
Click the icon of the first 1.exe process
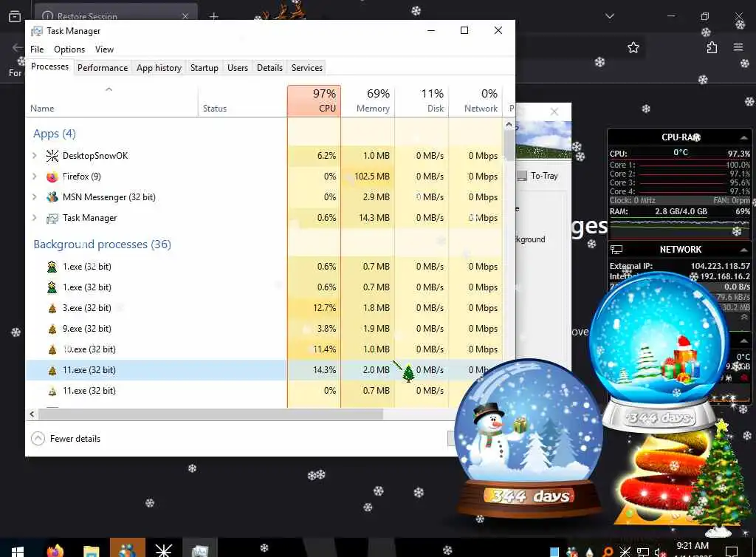coord(52,267)
